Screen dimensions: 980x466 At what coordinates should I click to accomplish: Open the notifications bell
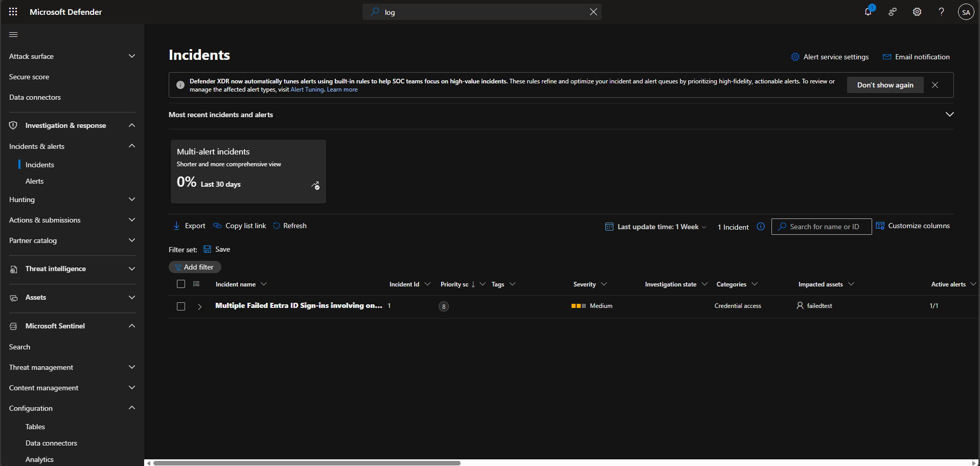coord(868,12)
